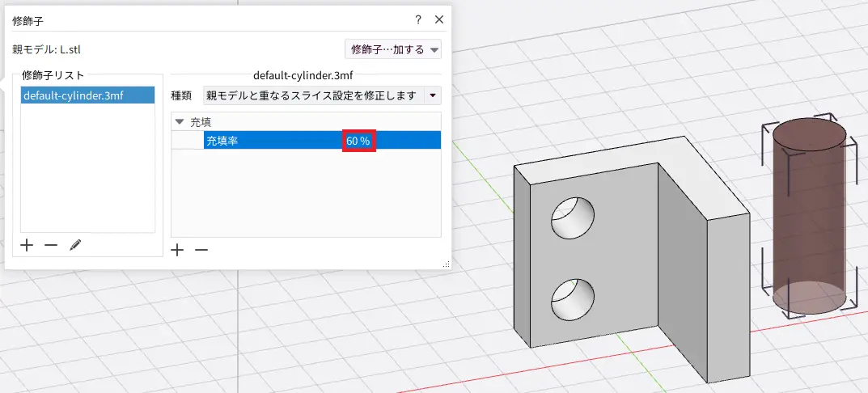Click the 60 % infill value field

(x=358, y=141)
